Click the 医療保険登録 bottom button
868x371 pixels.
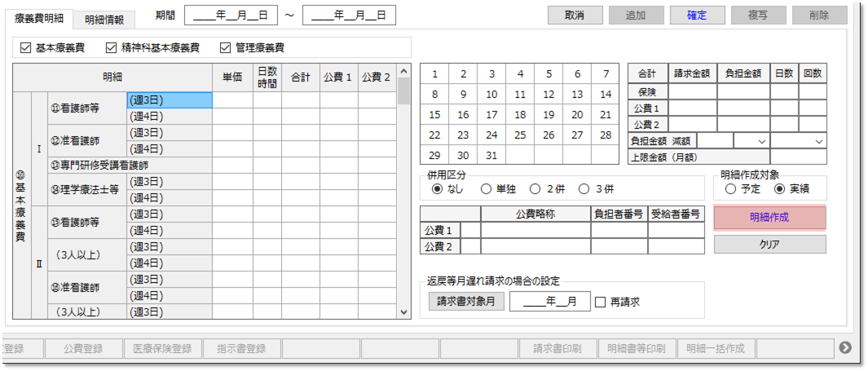(163, 348)
